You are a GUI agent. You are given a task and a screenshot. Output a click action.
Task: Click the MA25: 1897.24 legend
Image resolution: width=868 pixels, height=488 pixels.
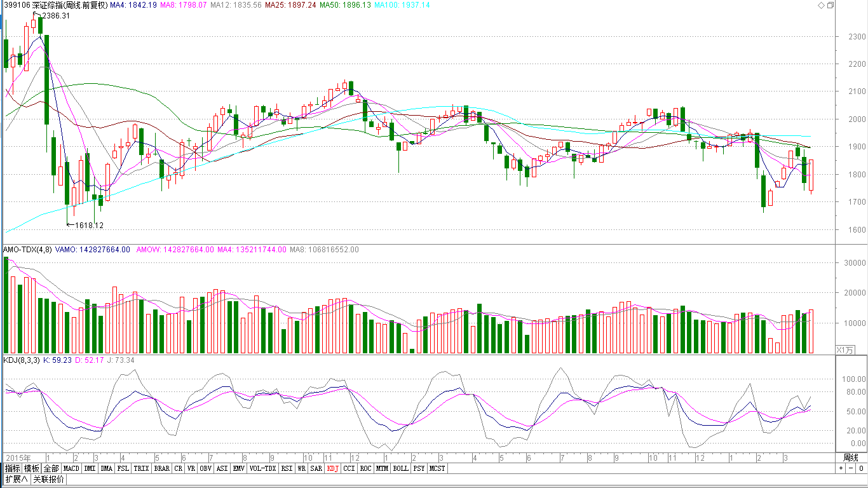click(x=290, y=5)
